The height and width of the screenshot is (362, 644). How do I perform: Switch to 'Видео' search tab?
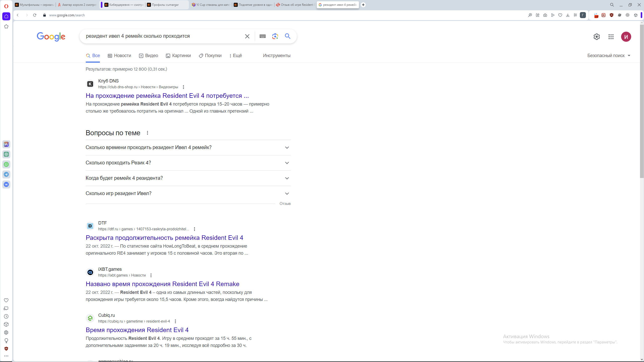[148, 56]
